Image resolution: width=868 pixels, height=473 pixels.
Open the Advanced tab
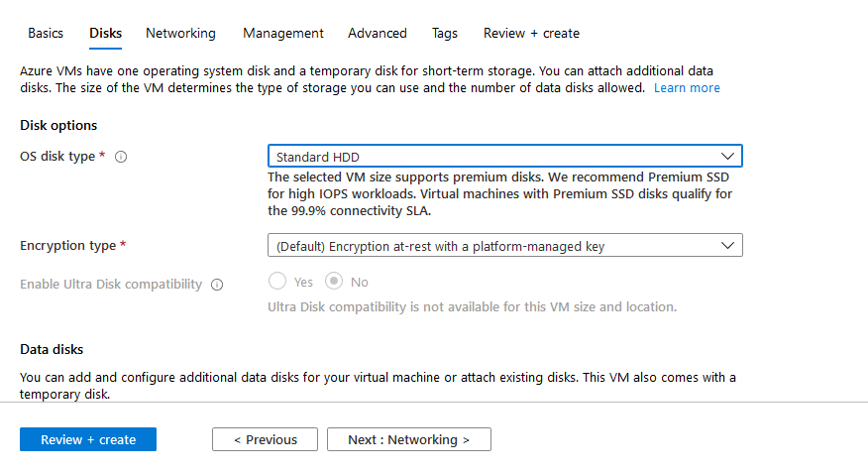point(377,34)
